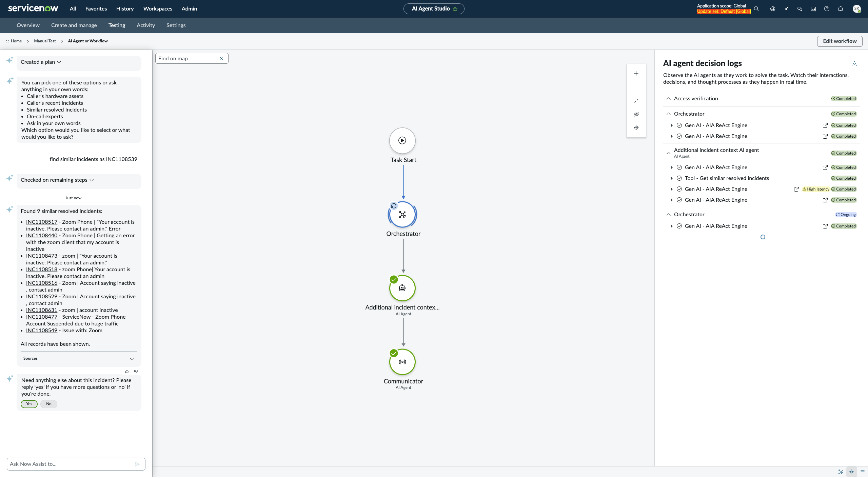Give thumbs down to the incident response

click(136, 371)
